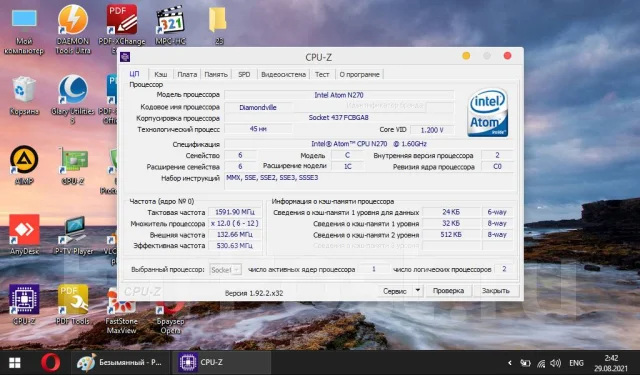
Task: Click the instruction set MMX, SSE value
Action: (x=272, y=178)
